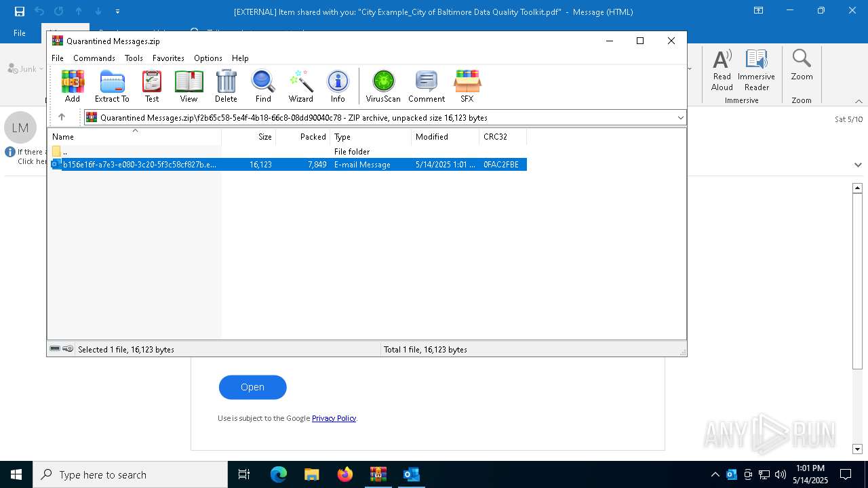
Task: Launch the Wizard wand icon
Action: click(300, 86)
